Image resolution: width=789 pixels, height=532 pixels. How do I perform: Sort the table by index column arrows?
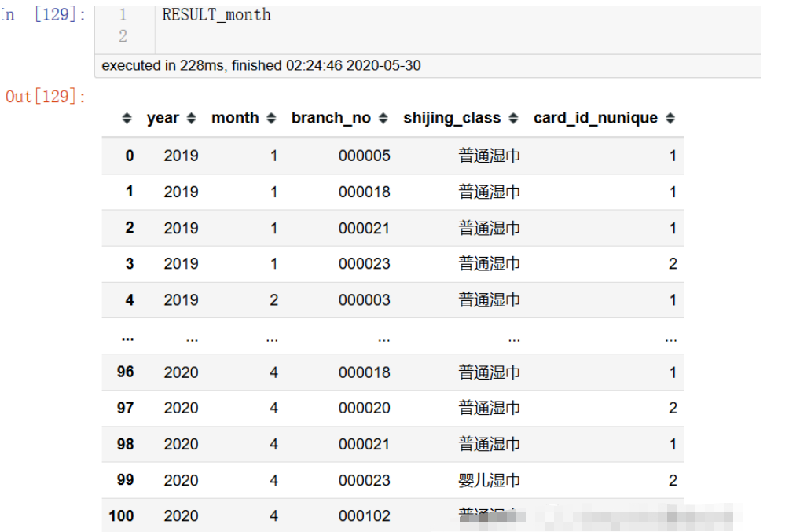click(127, 119)
